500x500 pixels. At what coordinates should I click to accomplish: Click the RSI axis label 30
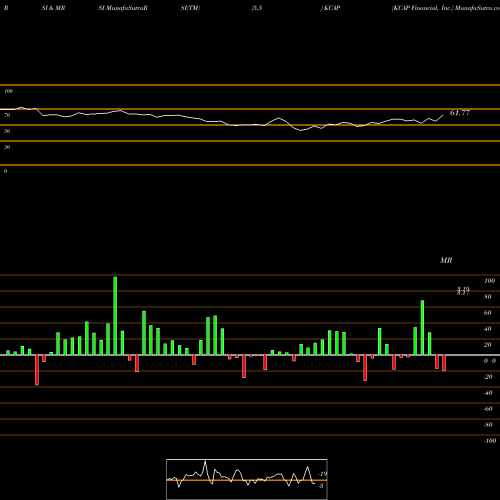[x=7, y=147]
